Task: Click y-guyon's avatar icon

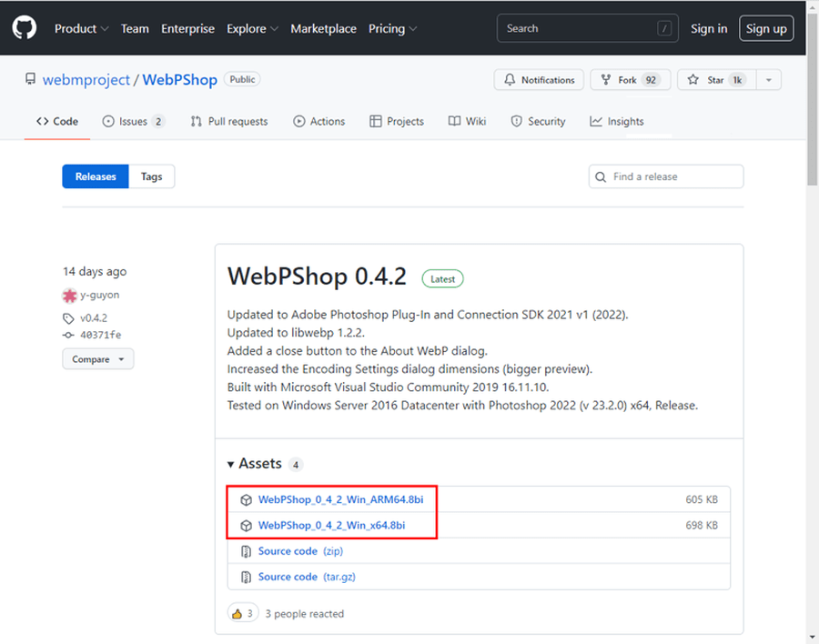Action: 69,295
